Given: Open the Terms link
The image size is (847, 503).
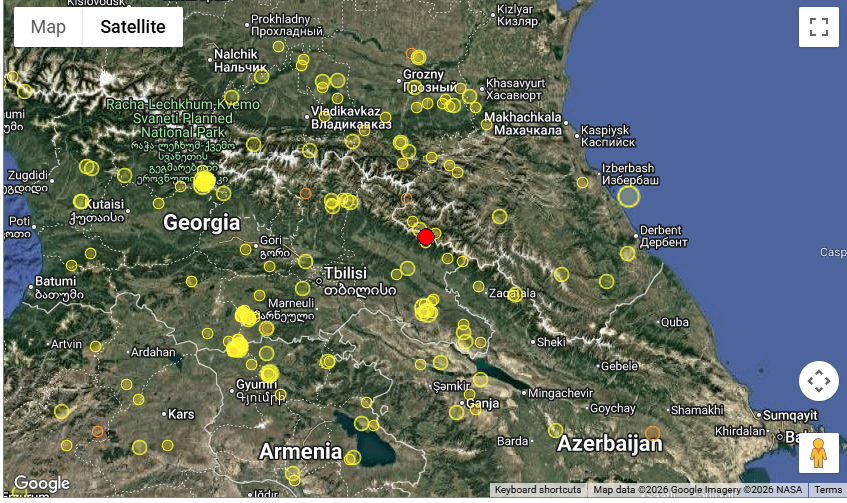Looking at the screenshot, I should pyautogui.click(x=828, y=490).
